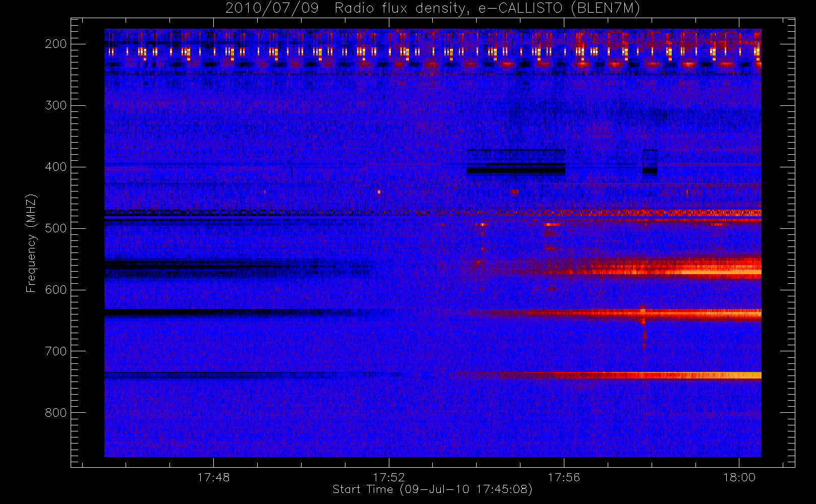Click the 200 frequency tick label

pos(55,44)
